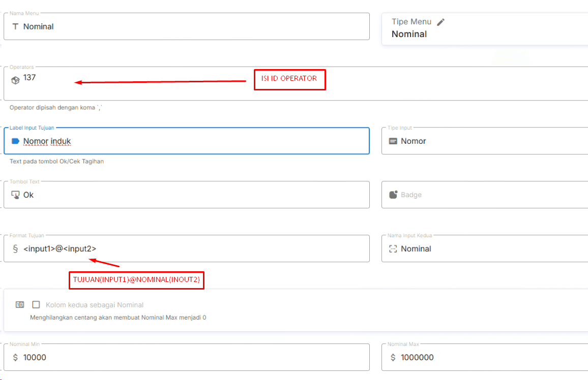Screen dimensions: 588x380
Task: Click the text icon in Nama Menu field
Action: 15,26
